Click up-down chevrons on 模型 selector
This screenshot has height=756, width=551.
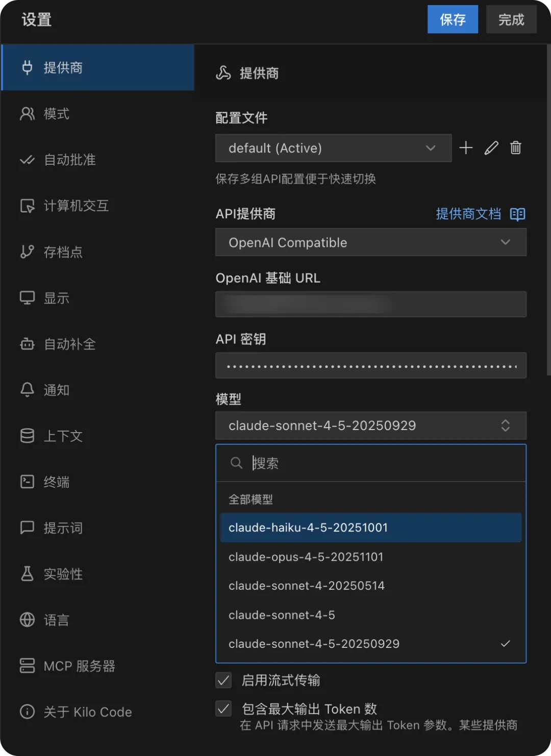[506, 425]
